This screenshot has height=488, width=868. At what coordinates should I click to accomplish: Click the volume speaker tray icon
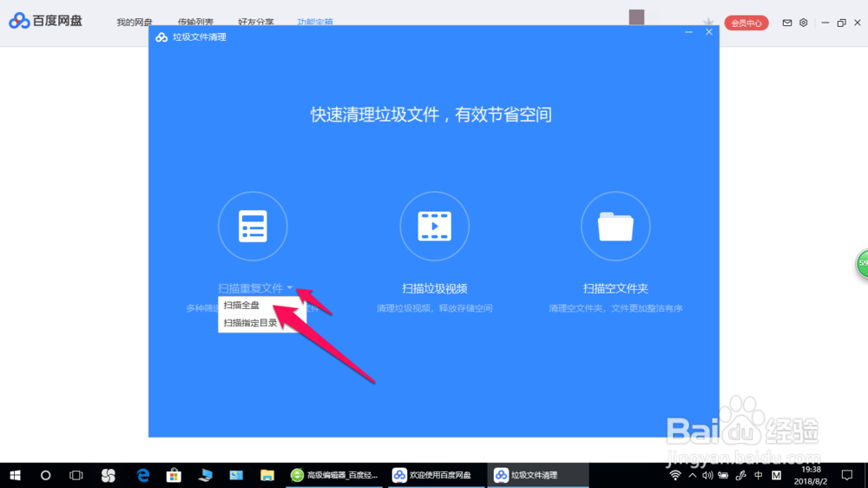[707, 475]
